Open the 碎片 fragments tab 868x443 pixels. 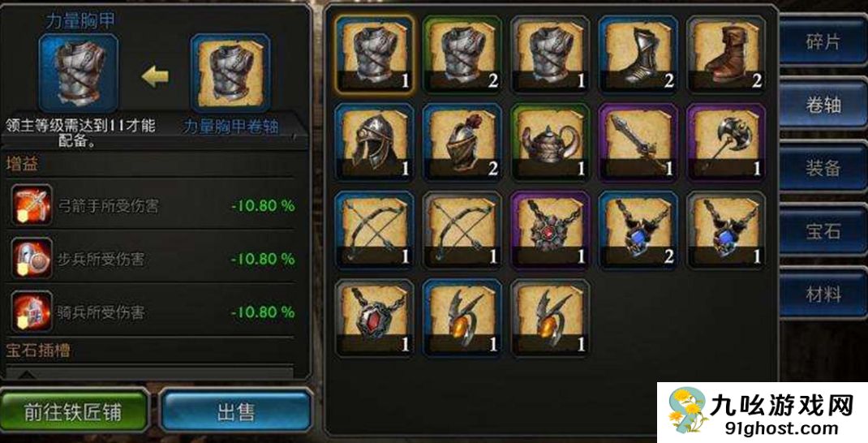point(823,42)
